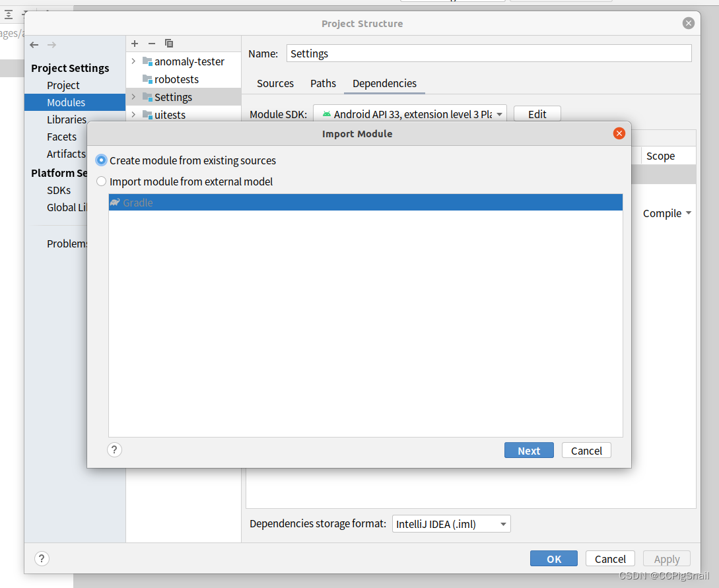Open Libraries section
719x588 pixels.
pyautogui.click(x=67, y=119)
